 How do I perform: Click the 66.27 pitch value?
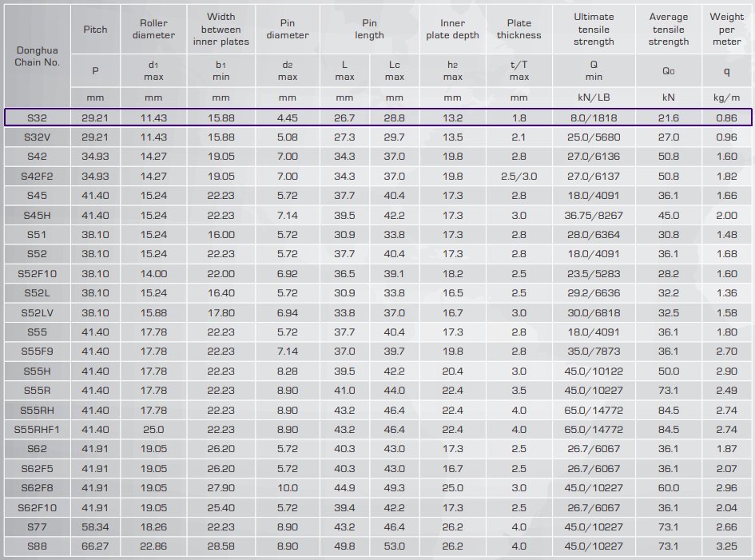95,546
